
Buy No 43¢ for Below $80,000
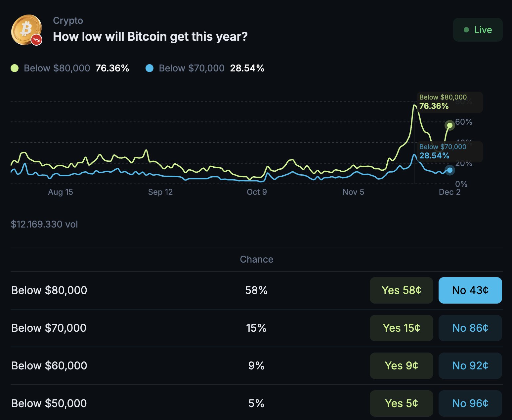(470, 290)
